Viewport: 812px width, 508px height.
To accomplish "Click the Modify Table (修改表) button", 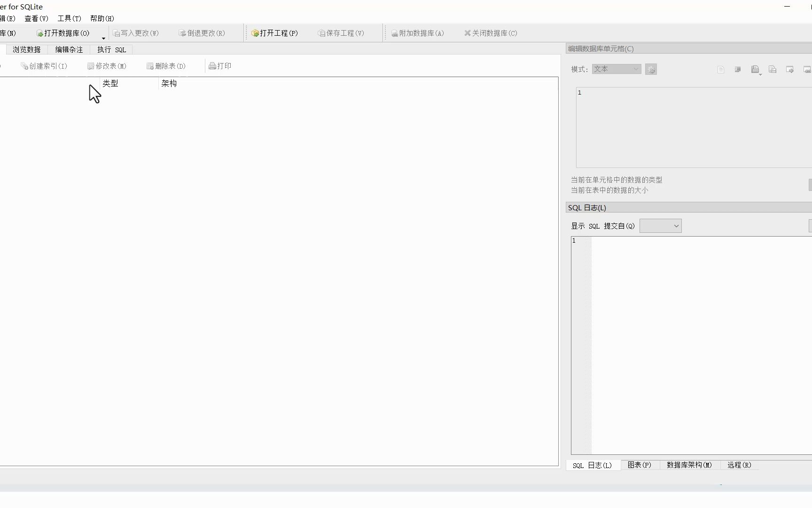I will pos(107,66).
